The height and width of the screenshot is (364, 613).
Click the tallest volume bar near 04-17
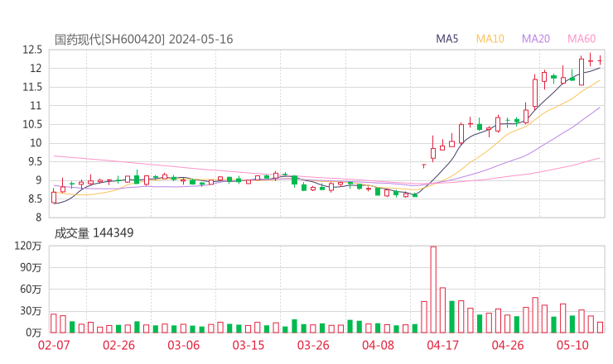point(433,290)
